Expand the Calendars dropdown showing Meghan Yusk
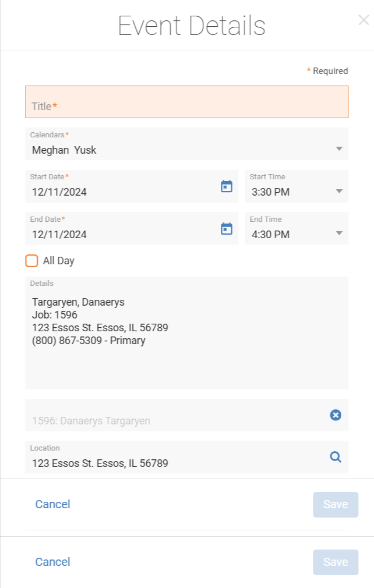 (187, 144)
